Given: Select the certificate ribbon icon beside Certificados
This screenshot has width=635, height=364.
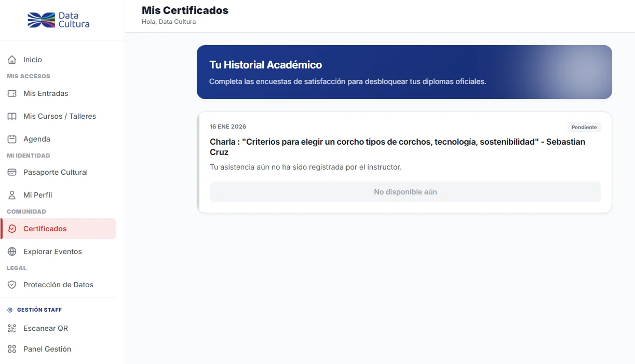Looking at the screenshot, I should point(11,228).
